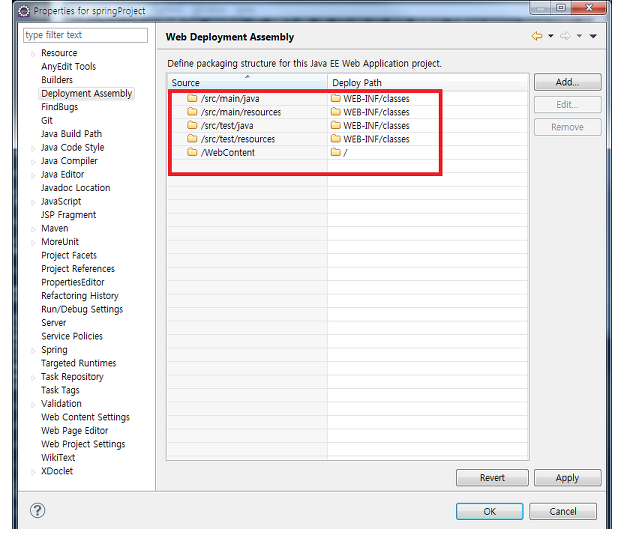Expand the MoreUnit node

click(x=33, y=243)
